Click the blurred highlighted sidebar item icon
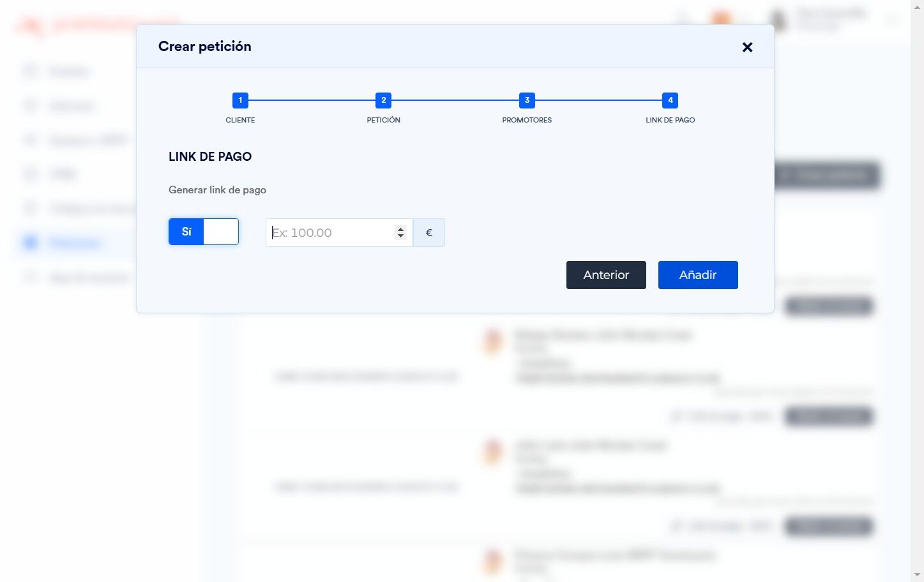 [x=30, y=243]
